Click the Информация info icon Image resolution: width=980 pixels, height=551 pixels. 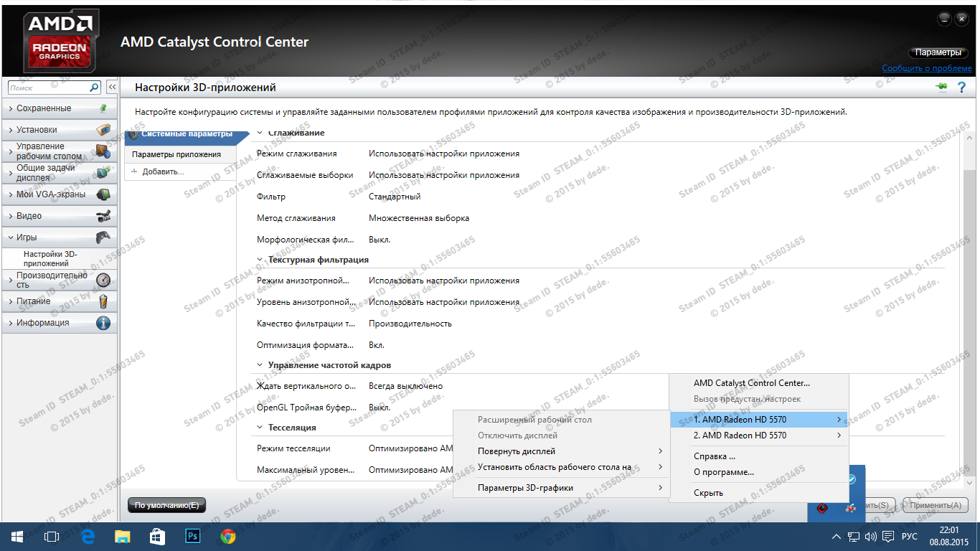103,323
